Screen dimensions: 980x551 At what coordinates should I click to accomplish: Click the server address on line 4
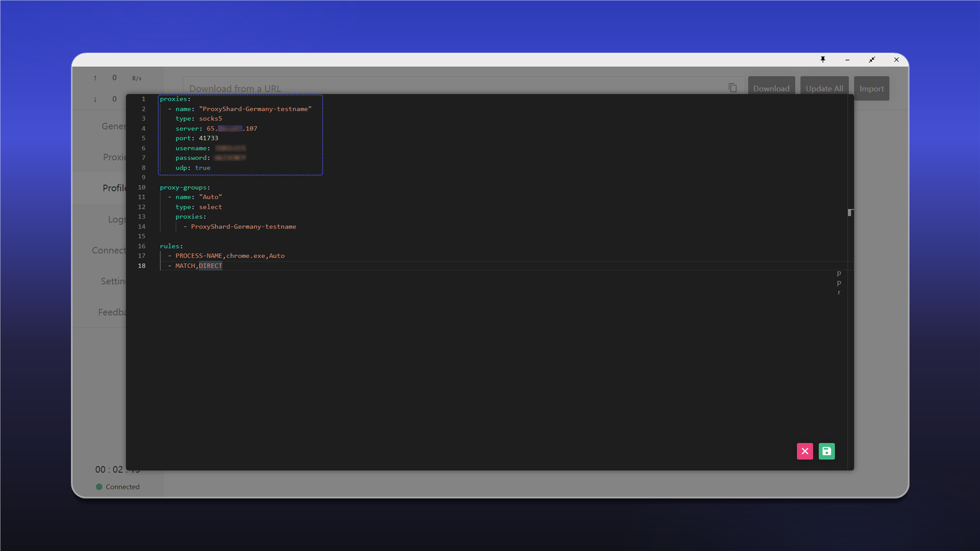pos(232,129)
